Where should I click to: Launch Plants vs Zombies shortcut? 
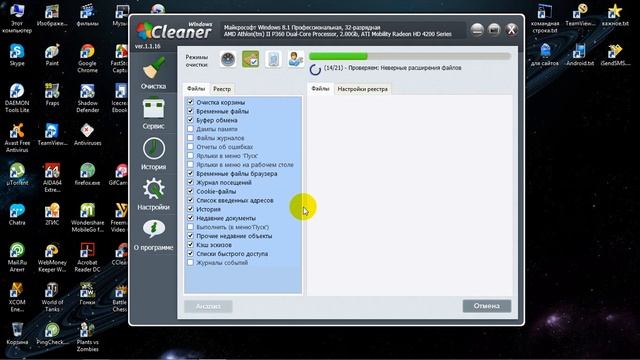click(x=87, y=337)
